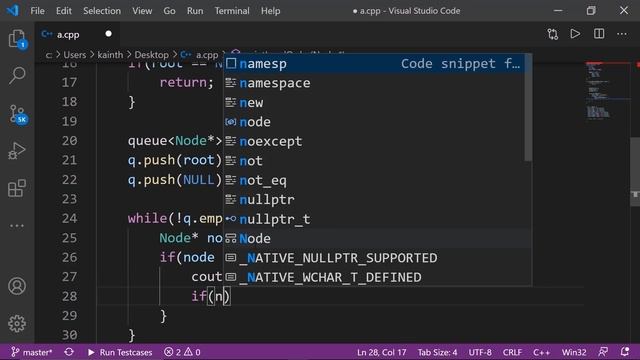Choose namespace suggestion
Image resolution: width=640 pixels, height=360 pixels.
pyautogui.click(x=374, y=83)
